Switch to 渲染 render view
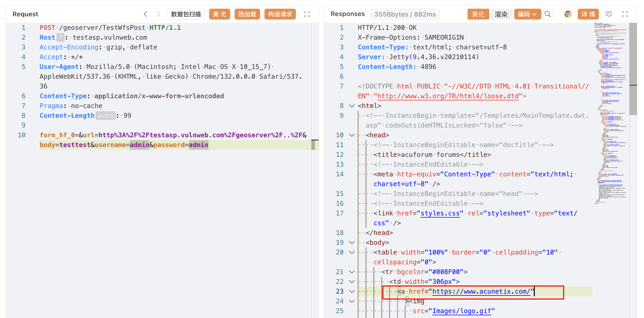The image size is (644, 318). click(x=501, y=14)
